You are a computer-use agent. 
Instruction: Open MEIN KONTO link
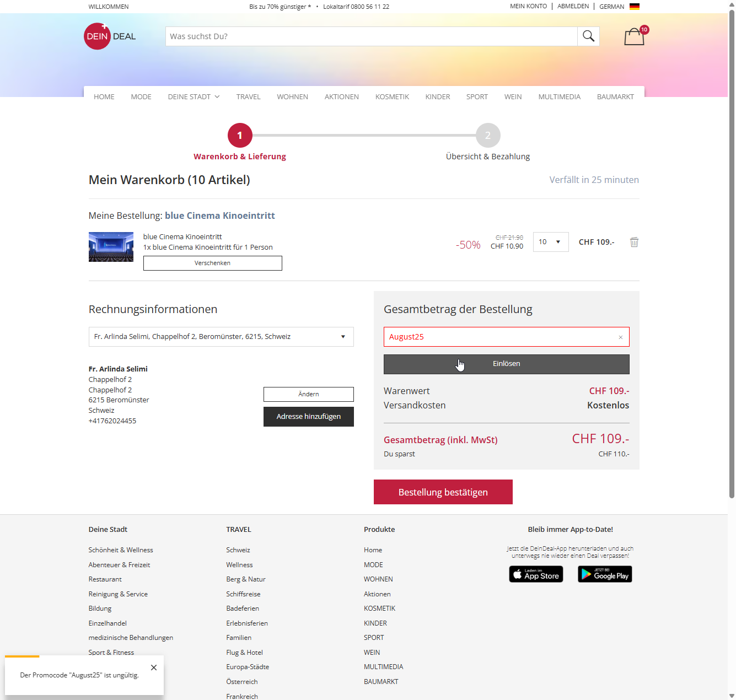pos(529,7)
